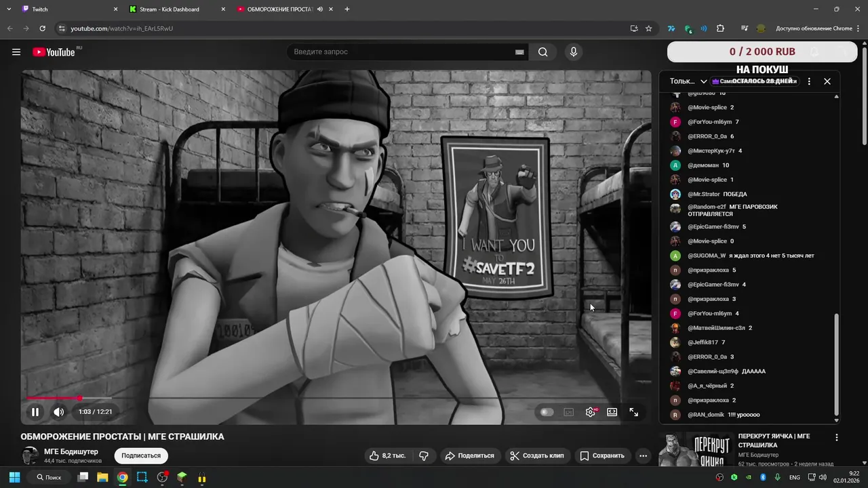Open the site information icon in the address bar
Image resolution: width=868 pixels, height=488 pixels.
pyautogui.click(x=62, y=28)
